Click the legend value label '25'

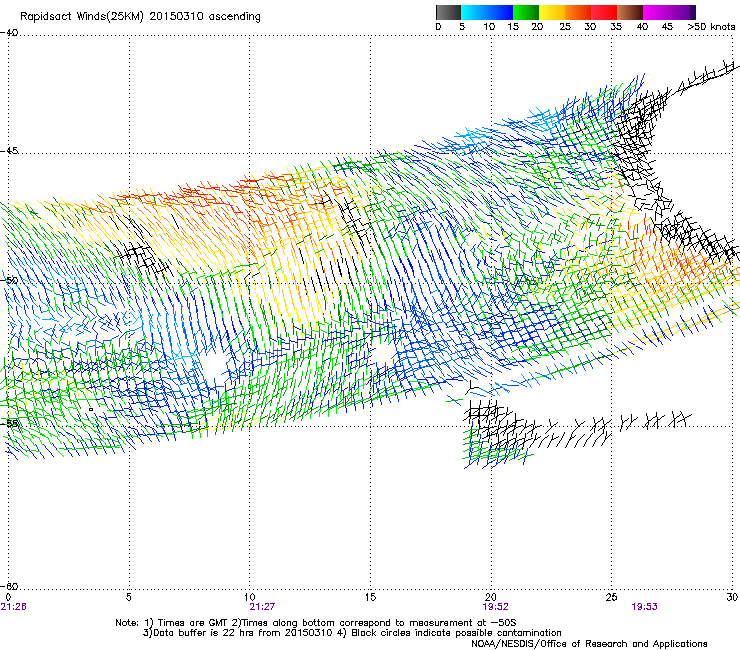[x=565, y=27]
